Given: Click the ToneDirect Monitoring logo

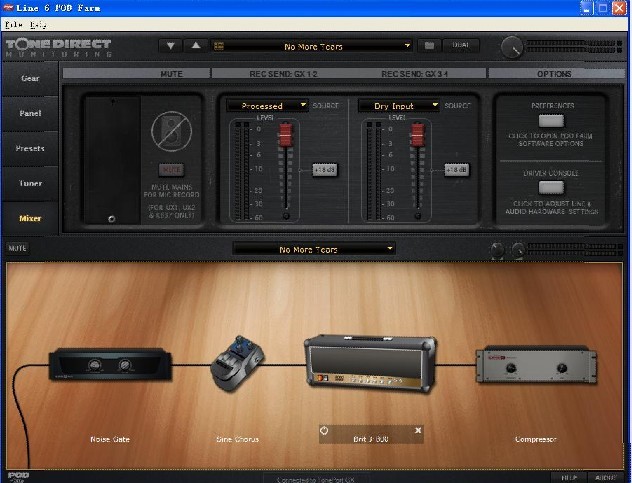Looking at the screenshot, I should pyautogui.click(x=58, y=48).
